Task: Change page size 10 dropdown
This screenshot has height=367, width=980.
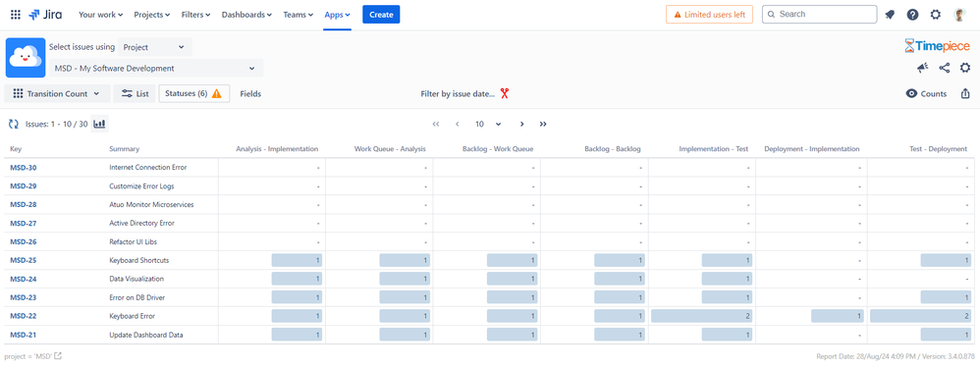Action: 487,125
